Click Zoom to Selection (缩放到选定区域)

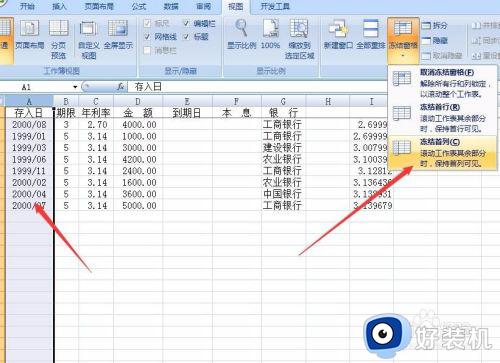(x=299, y=39)
